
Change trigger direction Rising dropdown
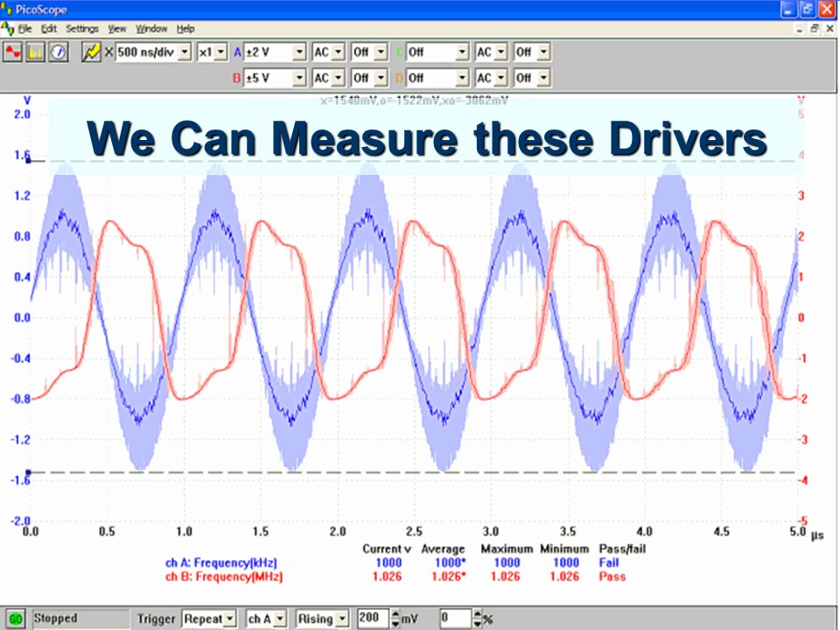point(340,619)
